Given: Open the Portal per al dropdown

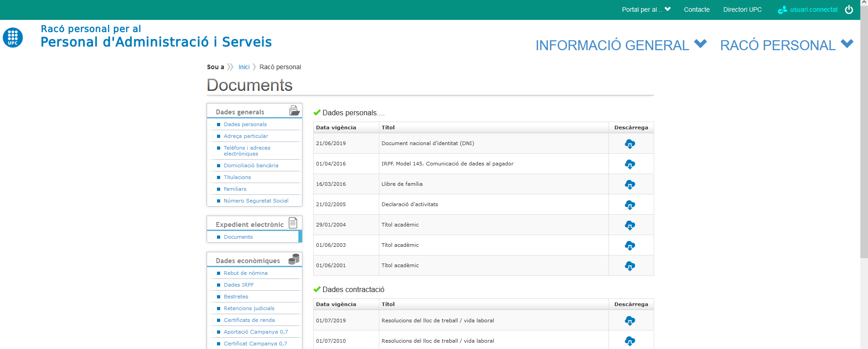Looking at the screenshot, I should pos(646,9).
